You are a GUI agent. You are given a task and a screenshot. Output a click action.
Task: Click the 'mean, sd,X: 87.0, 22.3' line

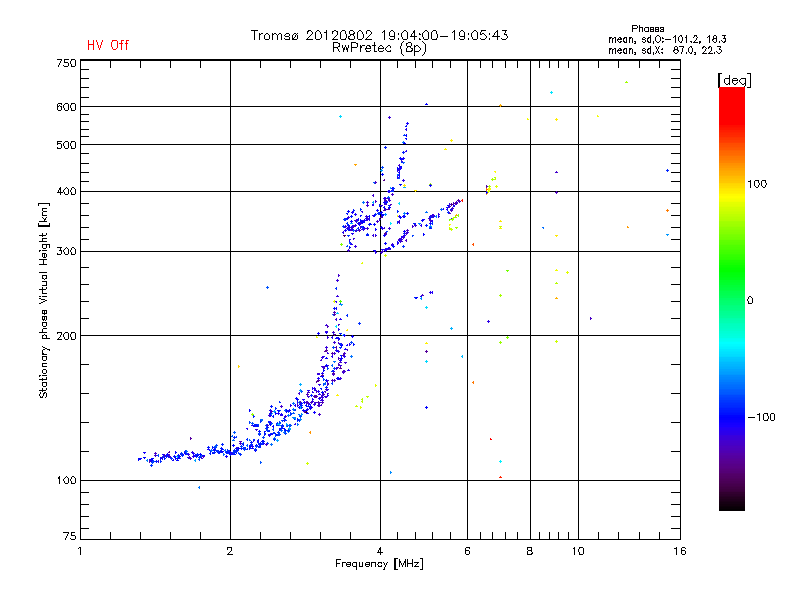point(665,50)
